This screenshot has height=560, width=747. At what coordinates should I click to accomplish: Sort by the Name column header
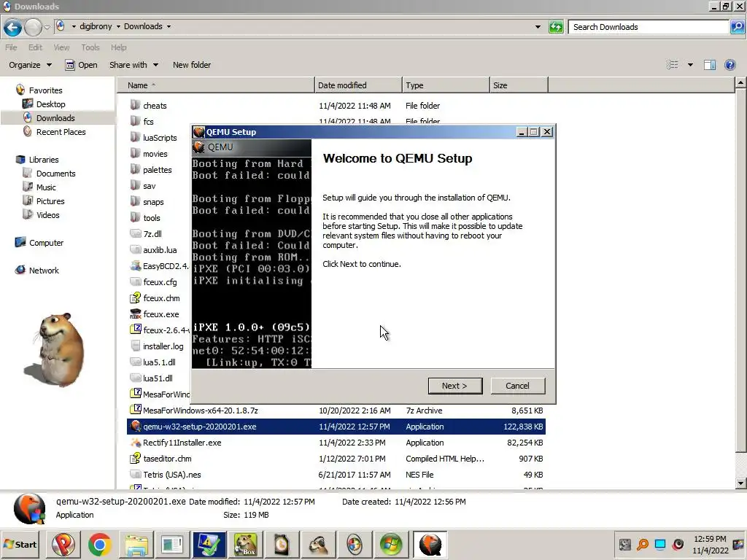(216, 85)
